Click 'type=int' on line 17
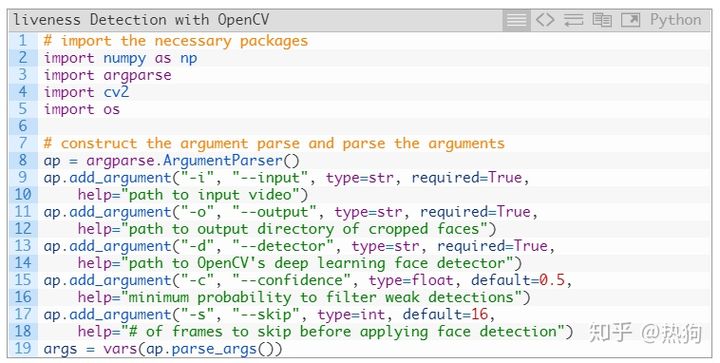Image resolution: width=720 pixels, height=363 pixels. tap(351, 315)
